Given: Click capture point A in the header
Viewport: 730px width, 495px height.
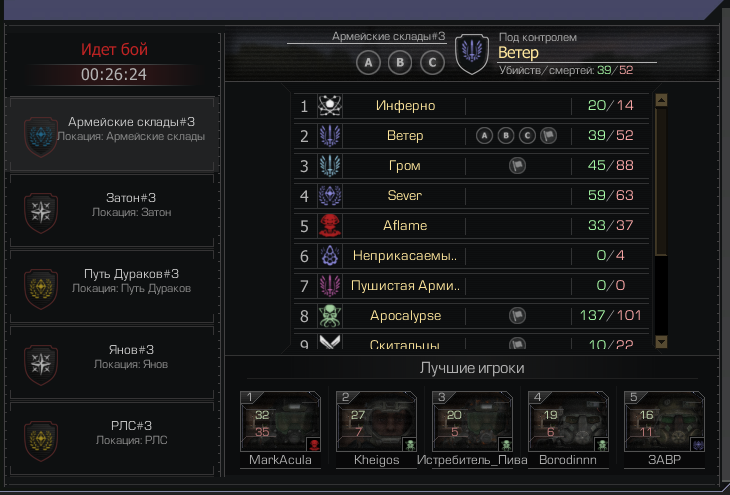Looking at the screenshot, I should click(x=368, y=62).
